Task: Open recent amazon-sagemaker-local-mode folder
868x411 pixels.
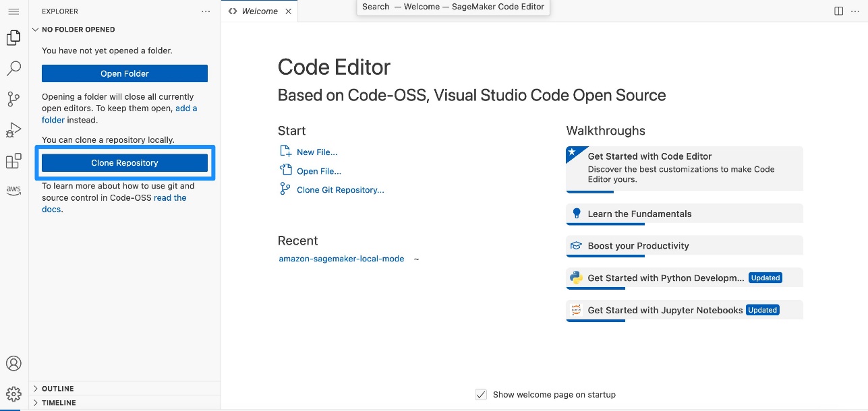Action: pyautogui.click(x=341, y=259)
